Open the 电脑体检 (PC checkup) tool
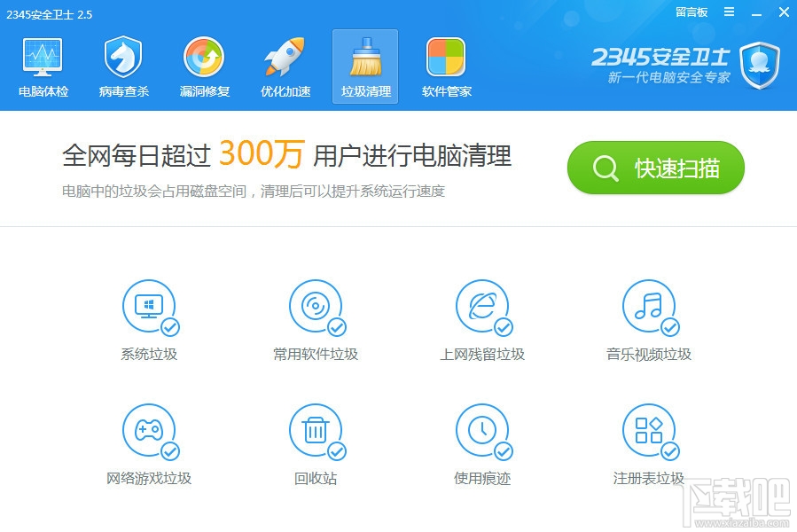The height and width of the screenshot is (532, 797). point(42,65)
